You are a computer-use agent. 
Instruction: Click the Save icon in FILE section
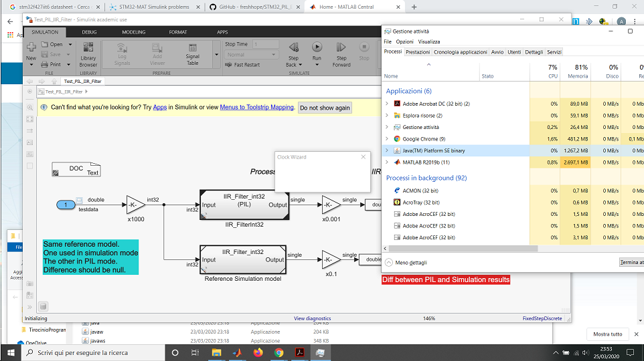click(x=45, y=54)
